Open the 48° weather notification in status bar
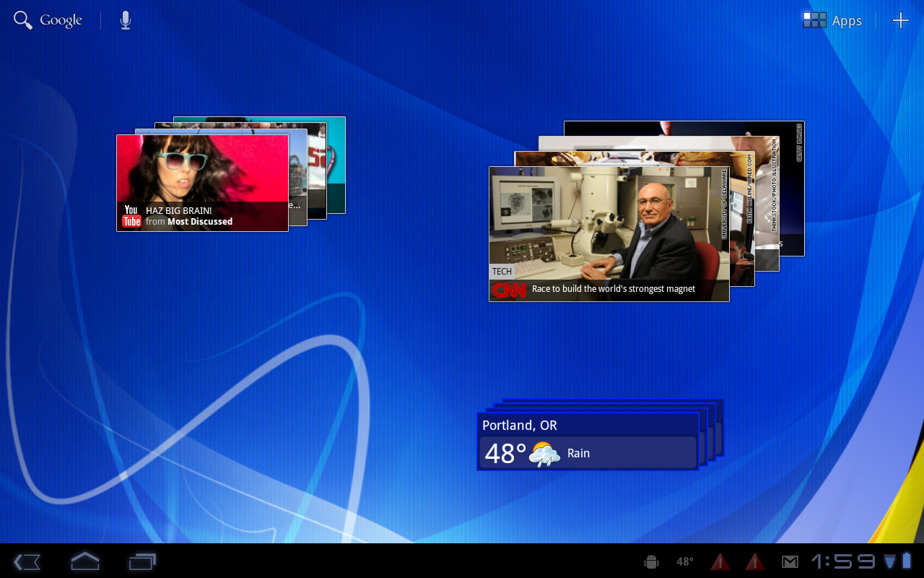 pos(684,561)
